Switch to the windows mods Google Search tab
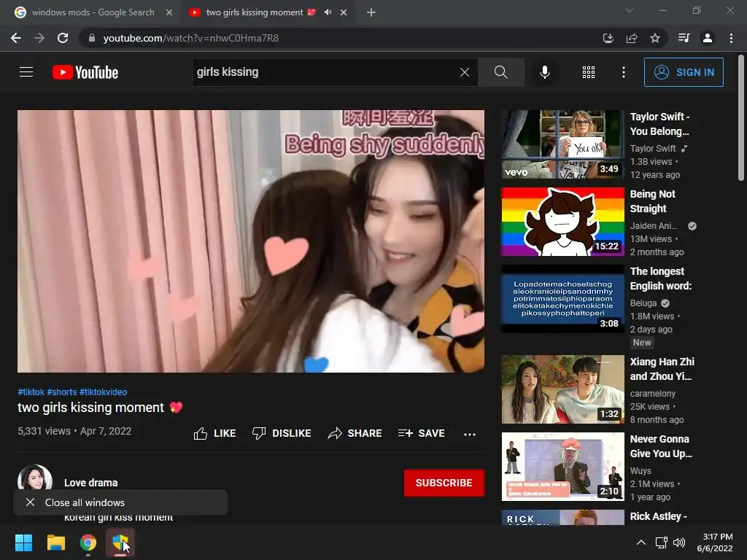 click(93, 12)
